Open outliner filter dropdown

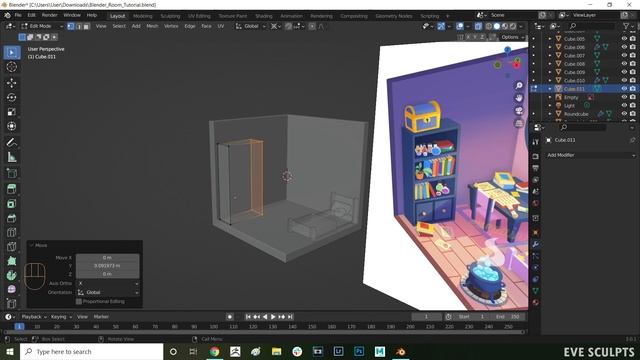pyautogui.click(x=628, y=26)
